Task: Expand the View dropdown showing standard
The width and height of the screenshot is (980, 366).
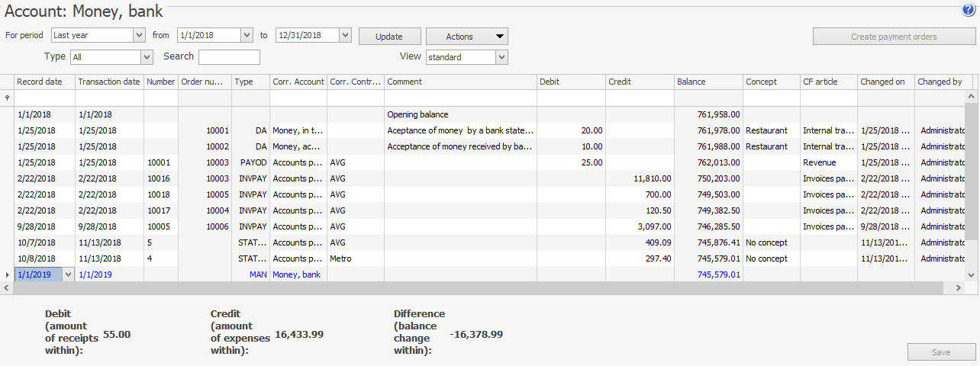Action: point(501,57)
